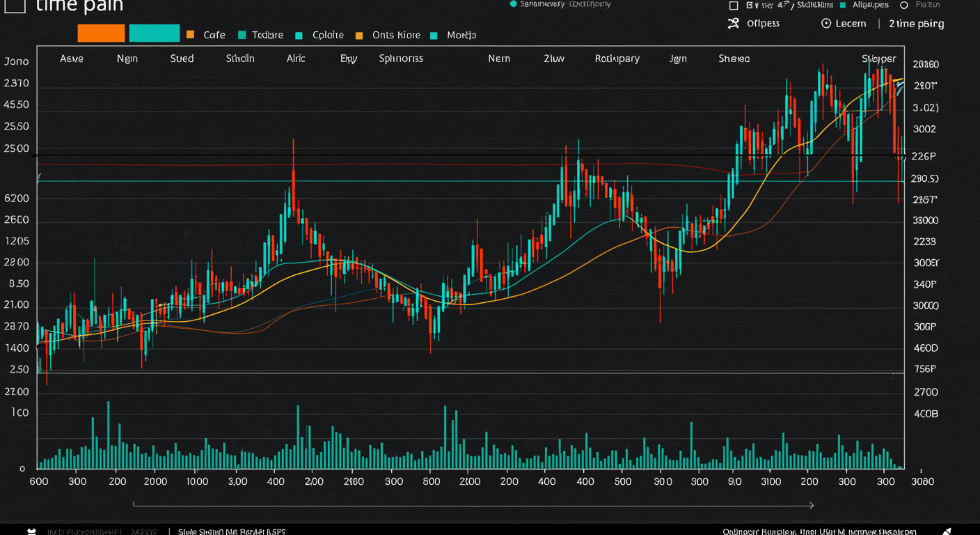Click the icon at bottom-right corner of status bar
The width and height of the screenshot is (980, 535).
pos(947,531)
